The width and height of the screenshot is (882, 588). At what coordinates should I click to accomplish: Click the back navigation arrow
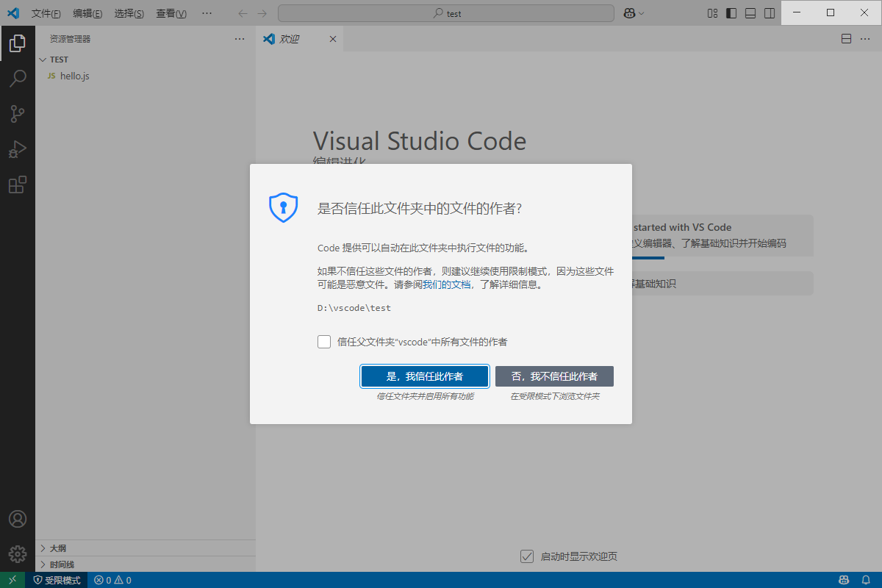(x=243, y=13)
